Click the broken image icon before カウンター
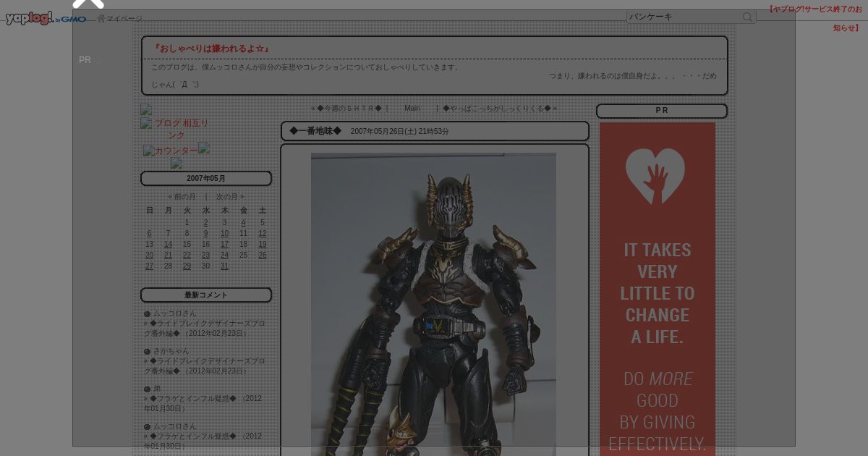The width and height of the screenshot is (868, 456). (x=148, y=151)
